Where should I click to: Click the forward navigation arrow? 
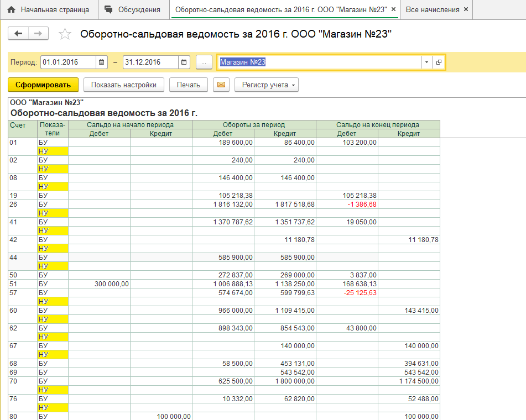38,34
